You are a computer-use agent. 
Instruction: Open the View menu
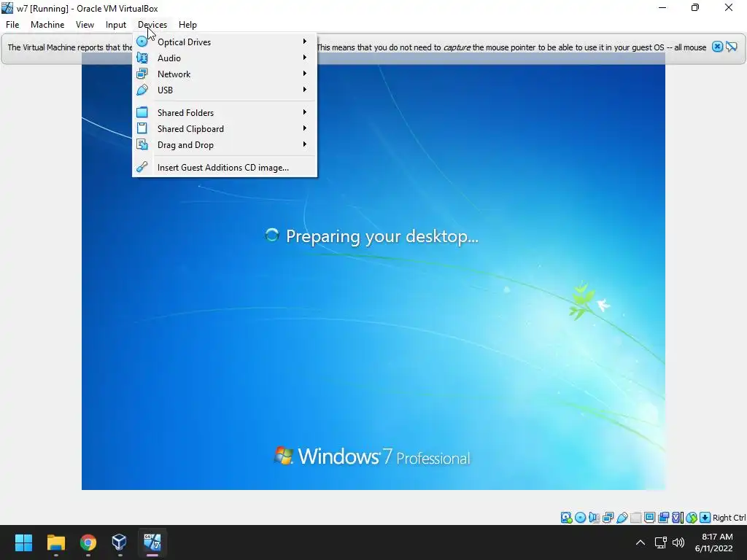click(85, 25)
